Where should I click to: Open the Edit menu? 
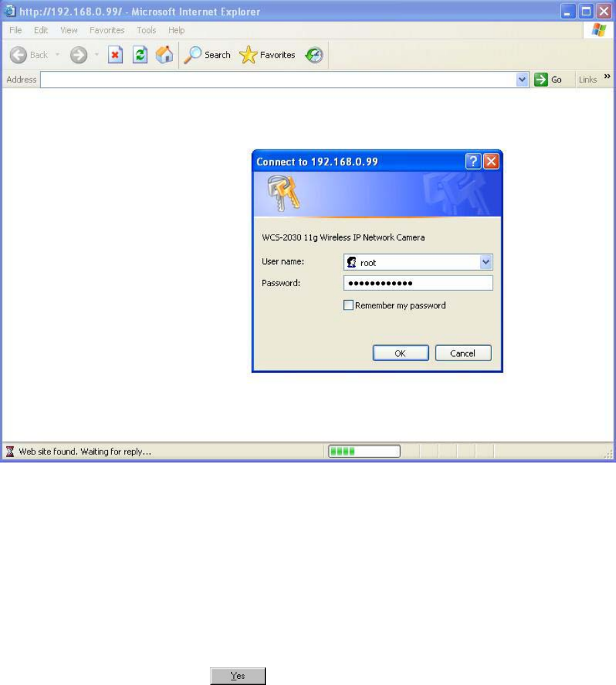coord(41,30)
